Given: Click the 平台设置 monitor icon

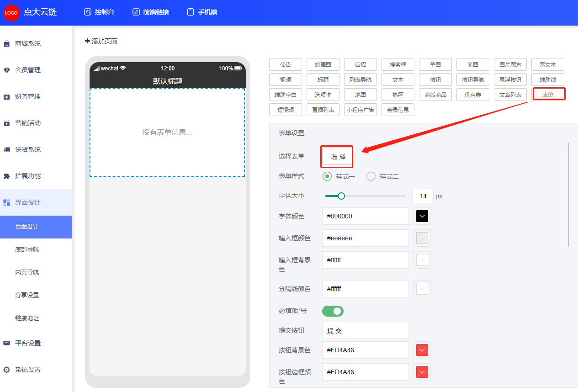Looking at the screenshot, I should (7, 344).
